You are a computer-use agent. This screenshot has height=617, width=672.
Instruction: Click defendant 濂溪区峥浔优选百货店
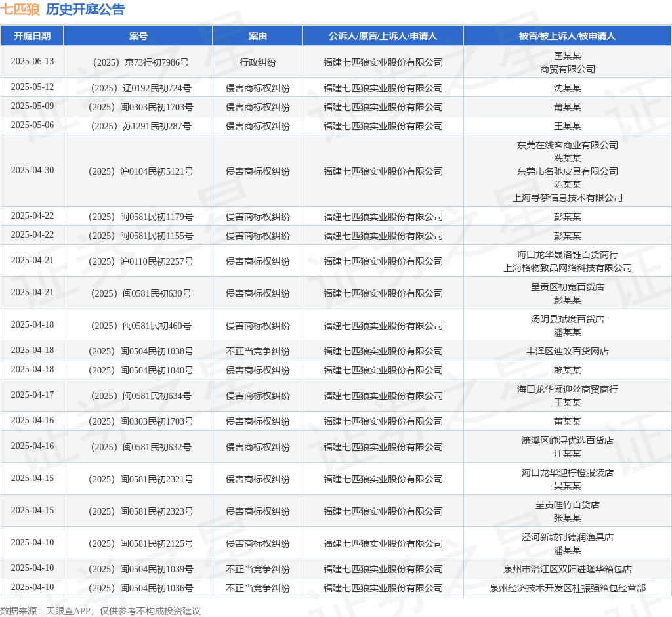pos(568,441)
